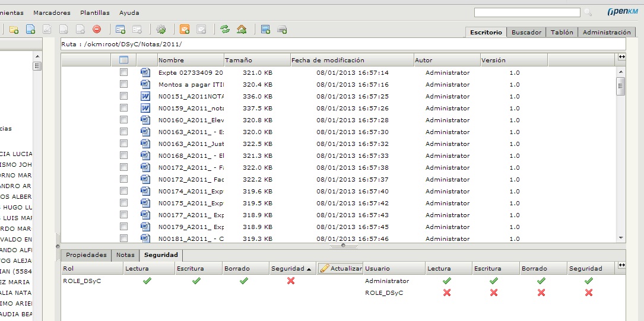Click the go to home folder icon
Screen dimensions: 644x321
(x=242, y=29)
